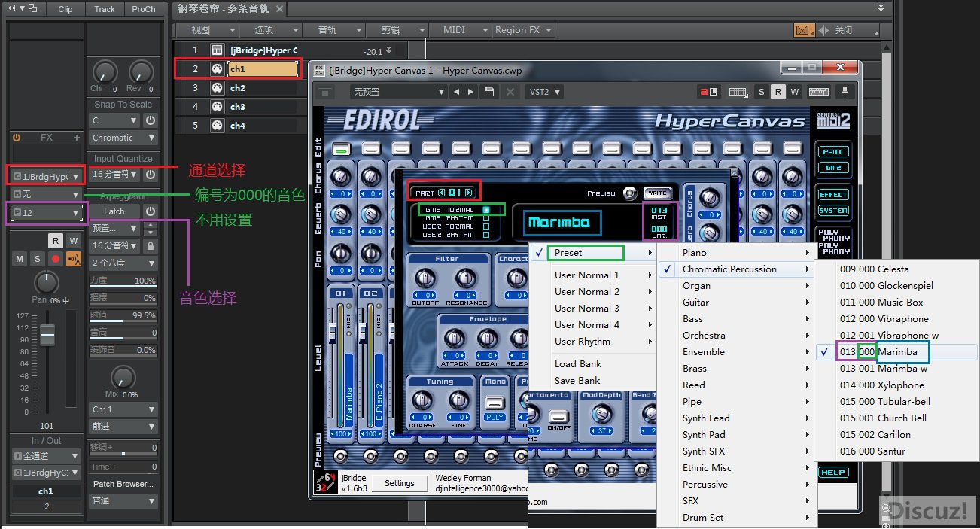The image size is (980, 529).
Task: Click the pin plugin window icon
Action: pyautogui.click(x=845, y=92)
